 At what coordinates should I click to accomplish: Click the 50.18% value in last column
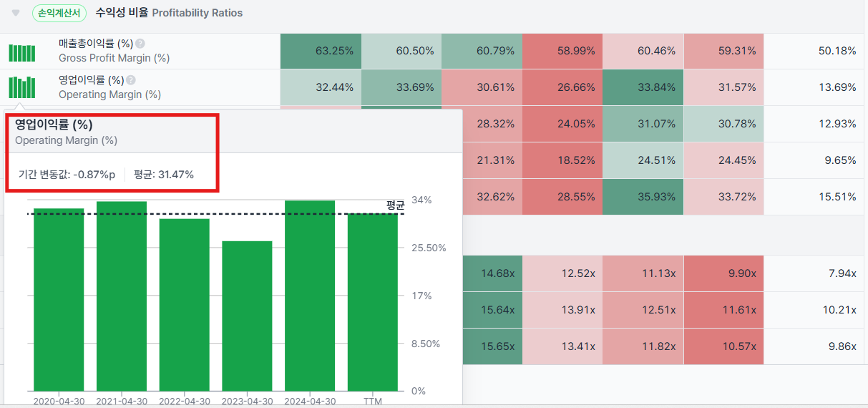pyautogui.click(x=837, y=51)
